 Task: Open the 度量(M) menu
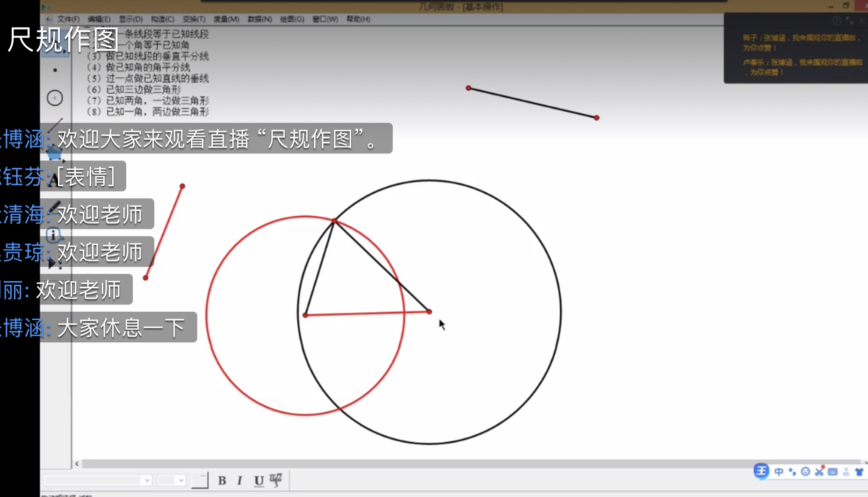pyautogui.click(x=226, y=19)
